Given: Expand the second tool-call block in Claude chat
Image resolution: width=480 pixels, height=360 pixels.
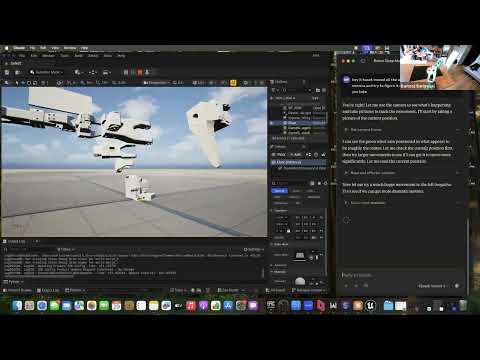Looking at the screenshot, I should (x=401, y=173).
